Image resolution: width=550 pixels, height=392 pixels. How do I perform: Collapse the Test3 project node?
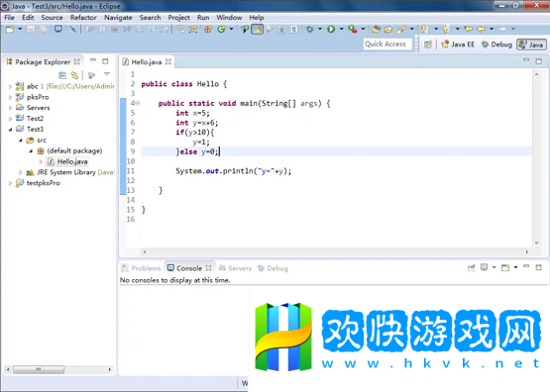point(10,130)
